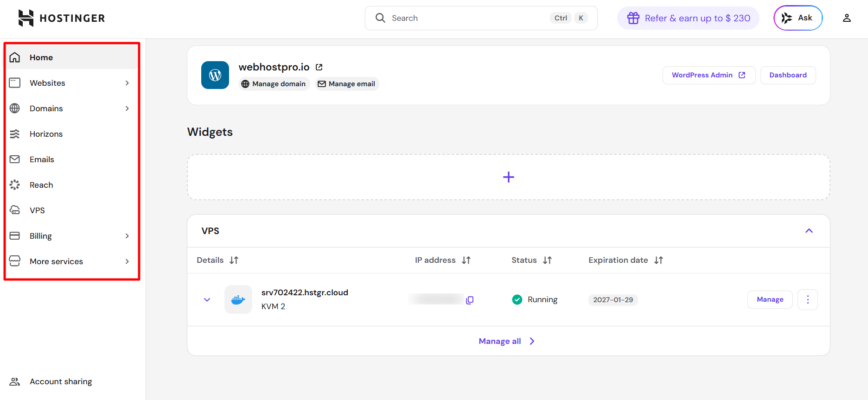
Task: Sort VPS list by Details
Action: (234, 260)
